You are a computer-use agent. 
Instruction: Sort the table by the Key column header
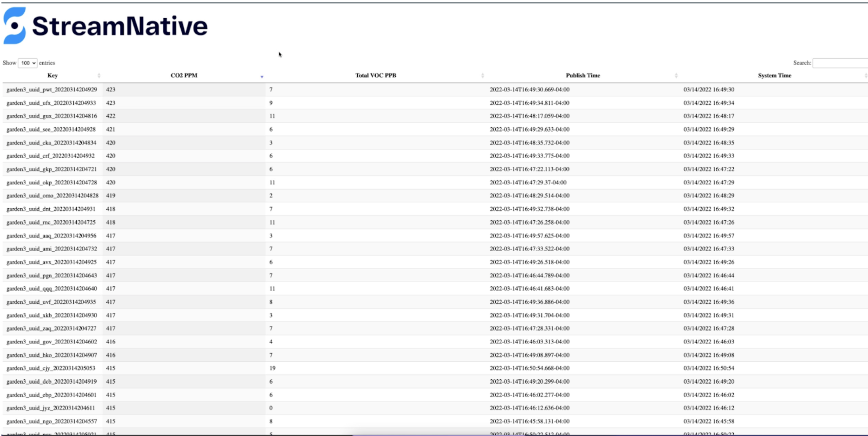(52, 75)
